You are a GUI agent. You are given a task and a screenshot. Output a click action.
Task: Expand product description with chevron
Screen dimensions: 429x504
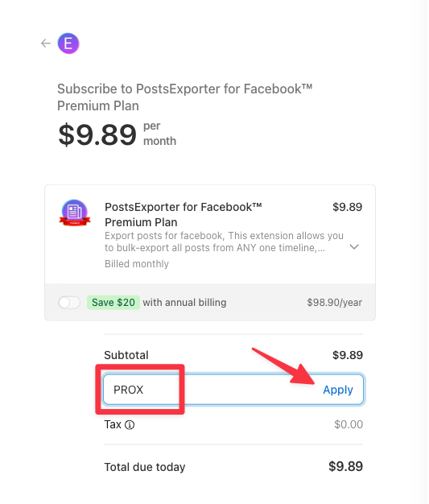354,247
